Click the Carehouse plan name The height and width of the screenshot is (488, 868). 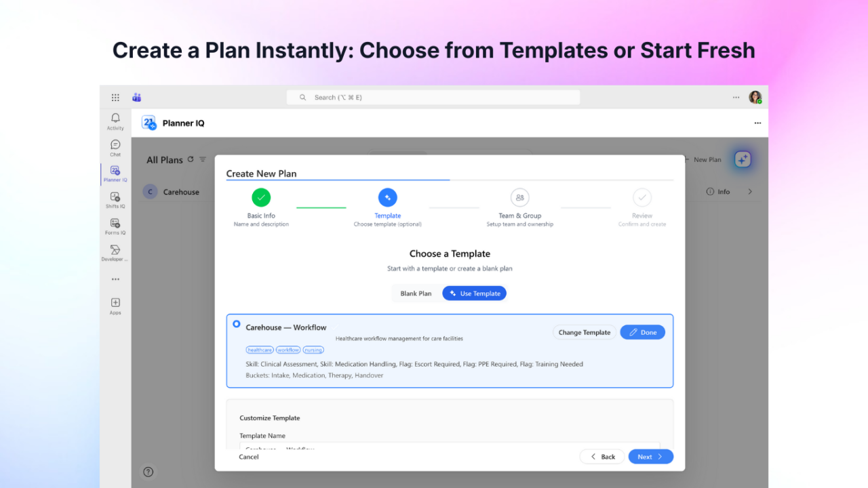point(181,192)
